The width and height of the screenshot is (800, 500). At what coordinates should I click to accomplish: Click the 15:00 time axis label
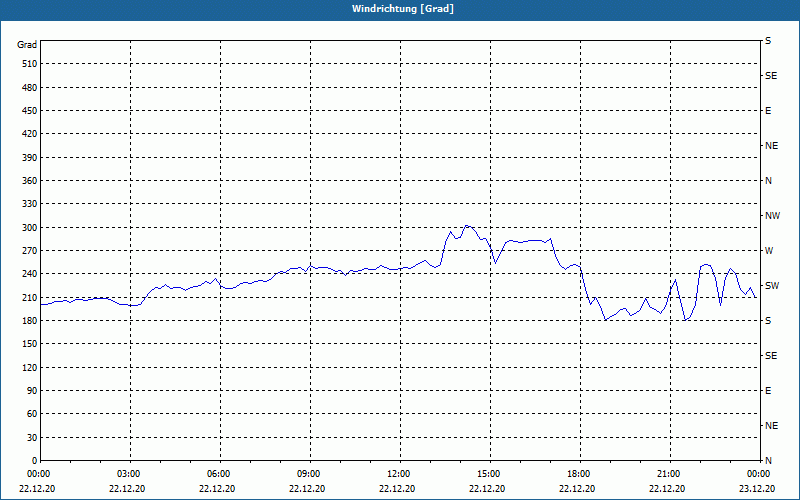[490, 473]
